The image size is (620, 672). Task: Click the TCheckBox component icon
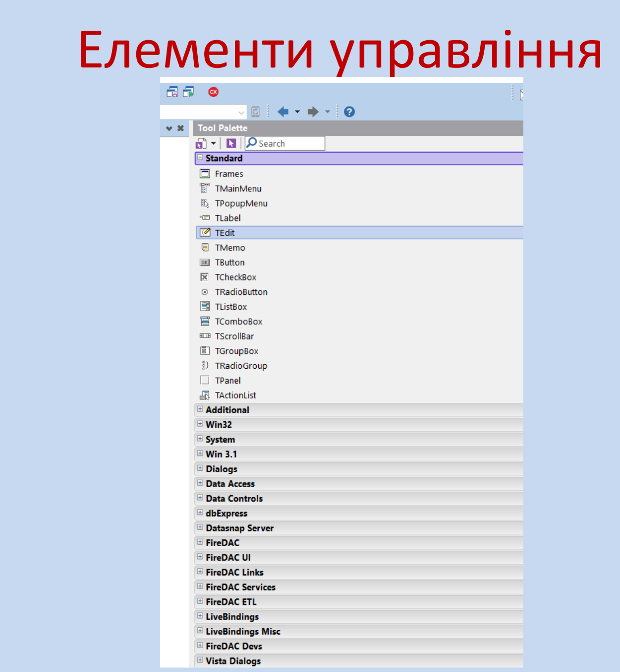coord(205,278)
